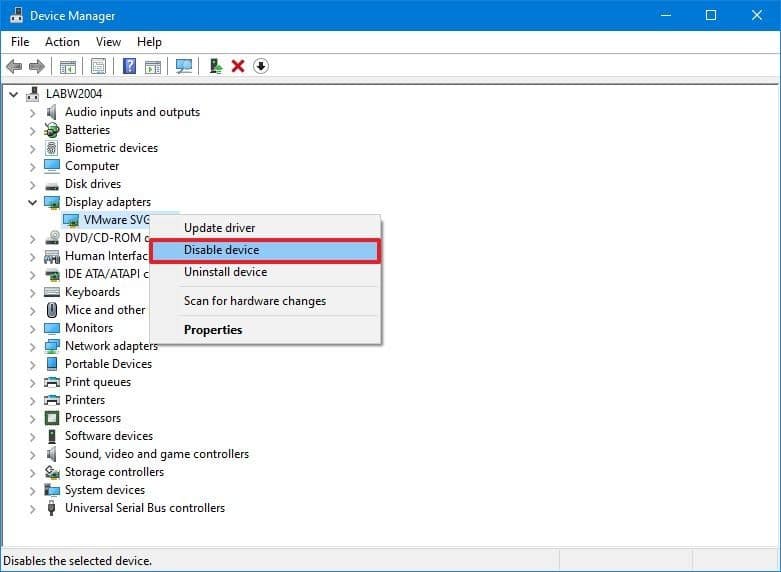This screenshot has width=781, height=572.
Task: Click Update driver in context menu
Action: tap(219, 228)
